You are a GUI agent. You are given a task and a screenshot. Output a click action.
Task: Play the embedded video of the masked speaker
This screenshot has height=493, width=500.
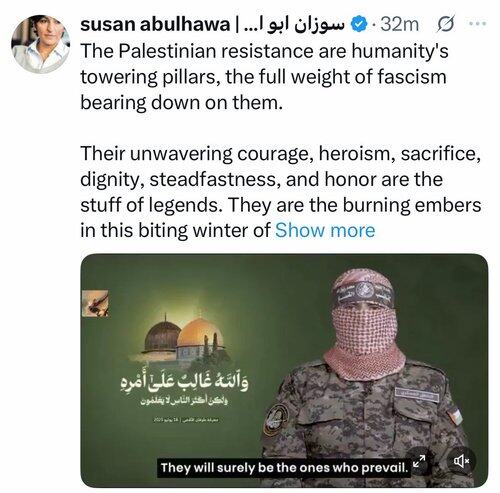point(284,370)
